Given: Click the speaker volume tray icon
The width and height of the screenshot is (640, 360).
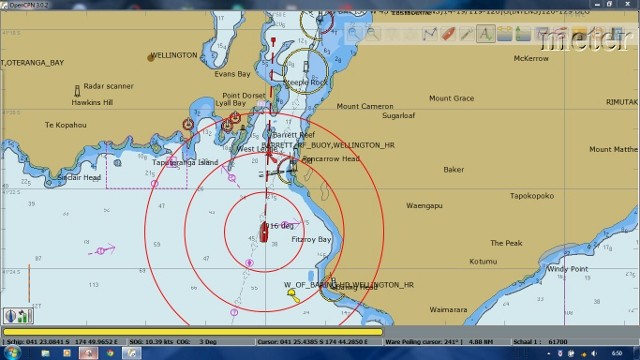Looking at the screenshot, I should coord(594,353).
